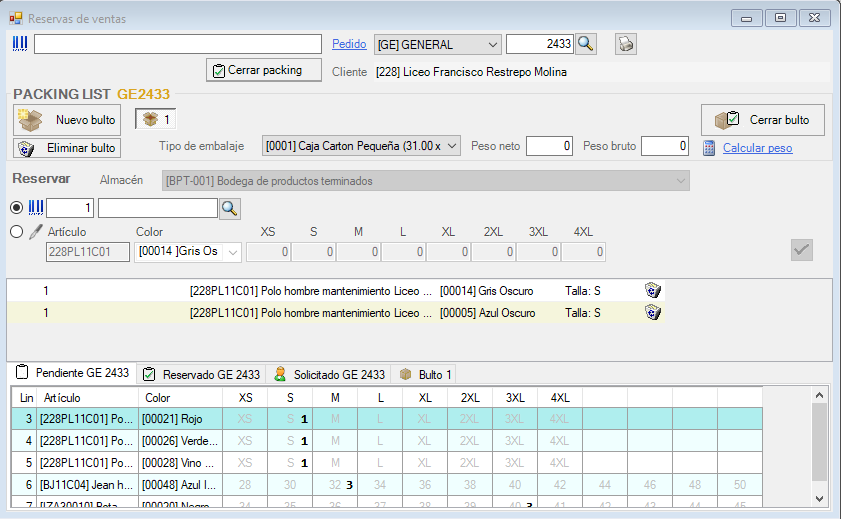
Task: Select the package 1 box icon button
Action: [156, 120]
